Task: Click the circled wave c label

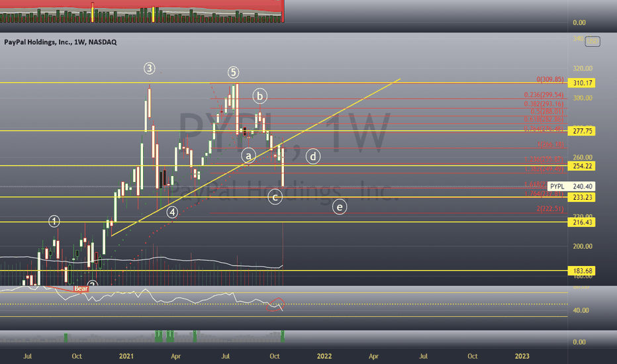Action: point(275,197)
